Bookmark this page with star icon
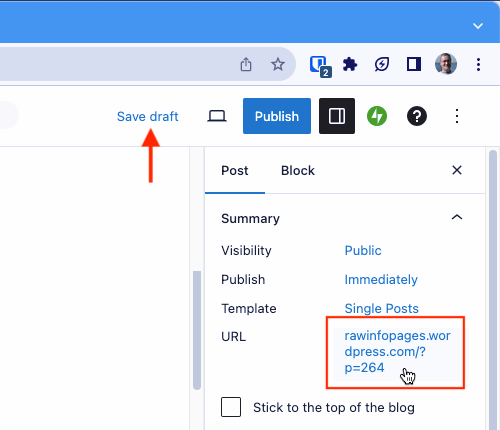Screen dimensions: 500x430 tap(278, 64)
